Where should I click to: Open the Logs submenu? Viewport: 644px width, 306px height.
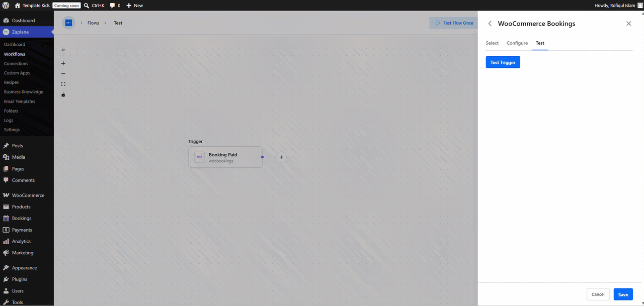tap(9, 120)
